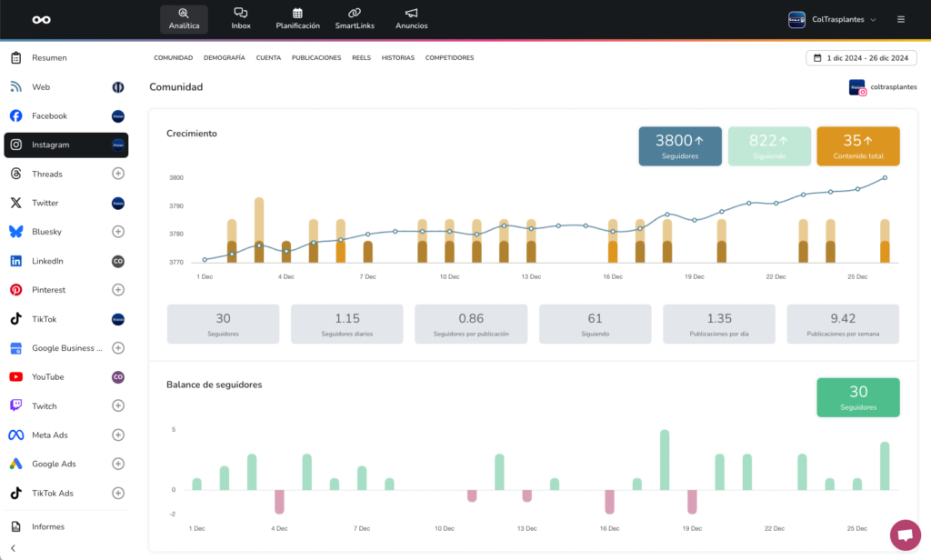This screenshot has height=560, width=931.
Task: Click the hamburger menu icon
Action: pyautogui.click(x=901, y=20)
